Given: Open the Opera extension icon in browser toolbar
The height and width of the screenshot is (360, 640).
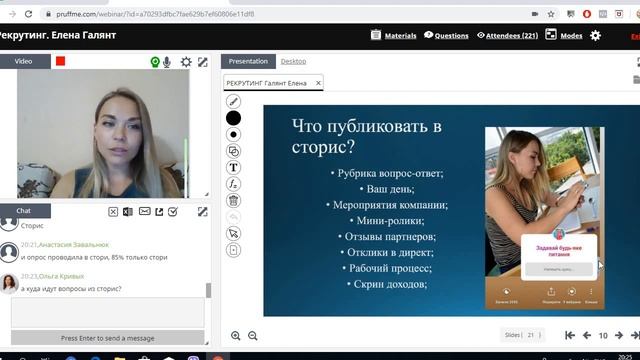Looking at the screenshot, I should (587, 14).
